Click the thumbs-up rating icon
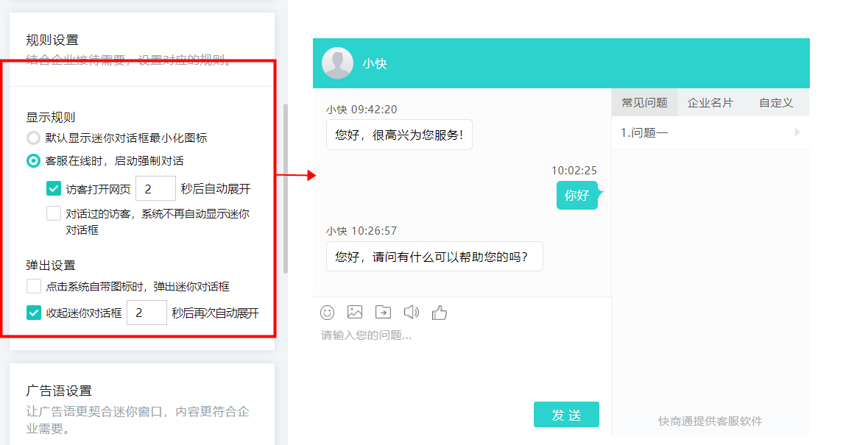The image size is (868, 445). pos(440,313)
